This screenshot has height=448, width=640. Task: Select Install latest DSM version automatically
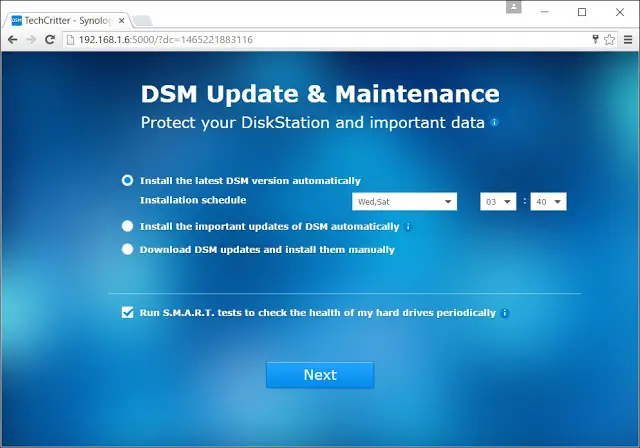click(127, 180)
